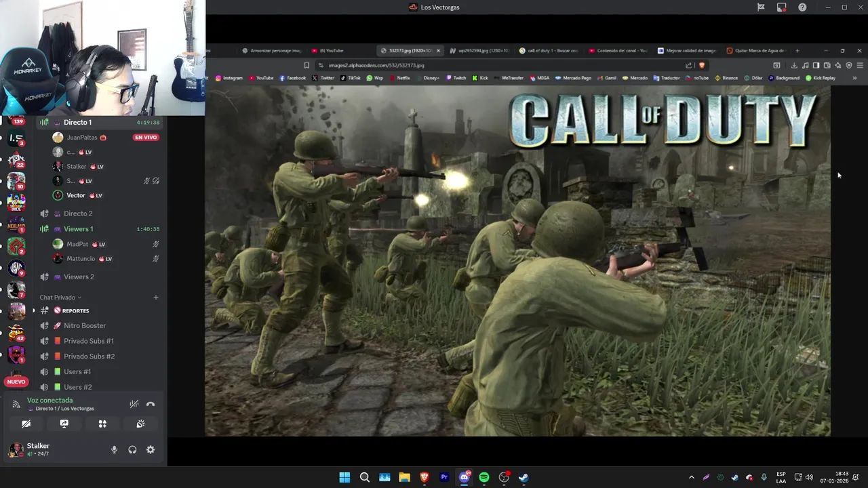Open server with 139 notifications
The image size is (868, 488).
(16, 122)
